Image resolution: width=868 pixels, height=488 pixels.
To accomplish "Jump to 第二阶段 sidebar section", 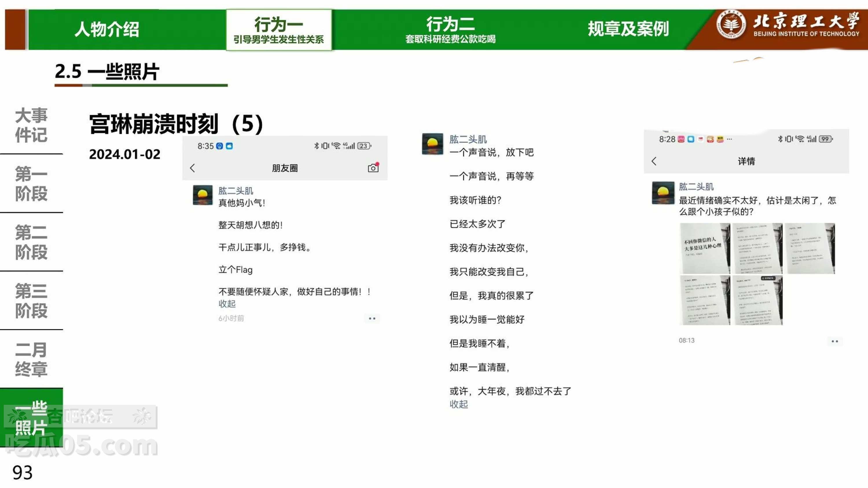I will point(31,242).
